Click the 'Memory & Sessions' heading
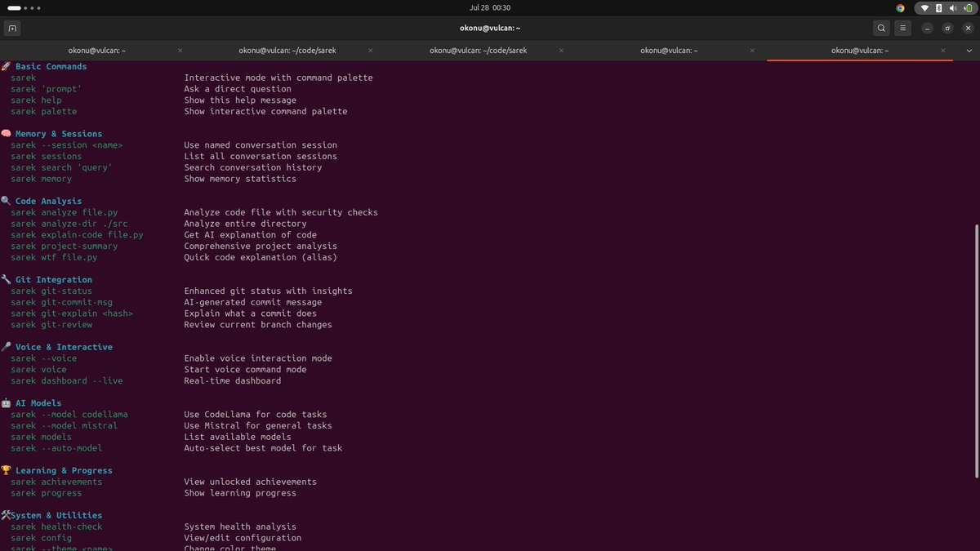 pos(59,134)
